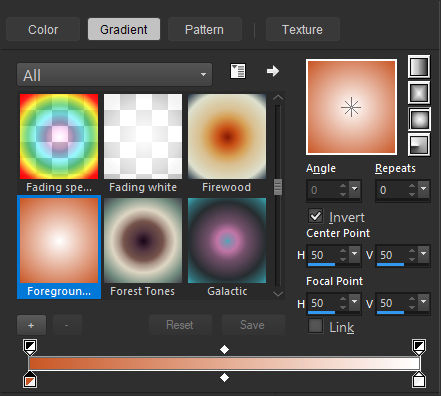441x396 pixels.
Task: Expand the Repeats value dropdown
Action: pos(423,189)
